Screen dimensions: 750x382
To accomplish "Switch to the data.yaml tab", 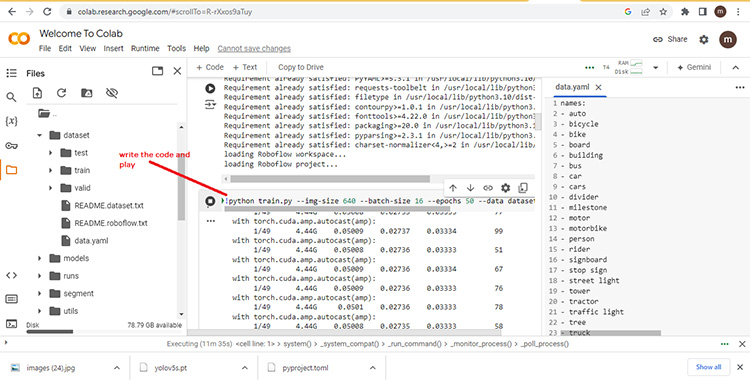I will pyautogui.click(x=572, y=87).
